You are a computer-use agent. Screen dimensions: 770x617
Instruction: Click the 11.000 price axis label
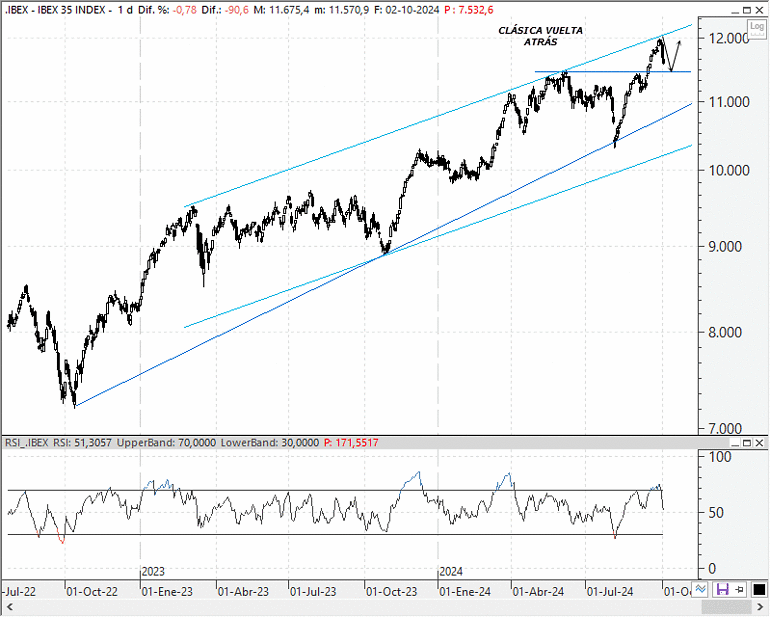[x=729, y=102]
